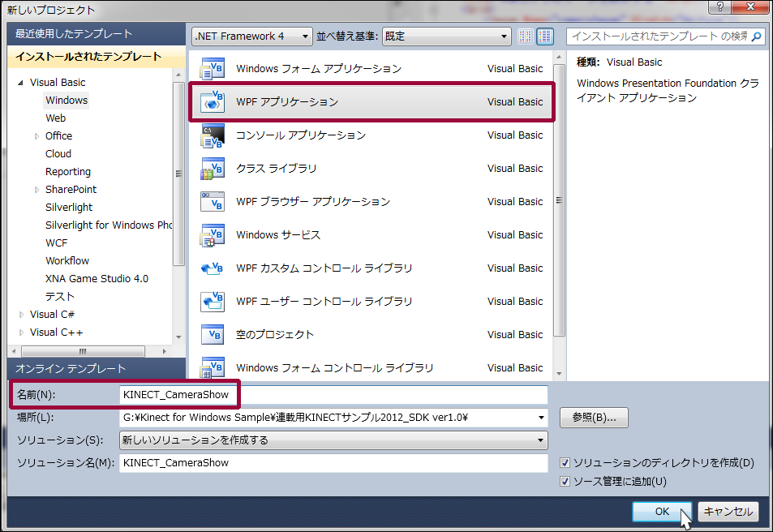Image resolution: width=773 pixels, height=532 pixels.
Task: Select WCF in the template tree
Action: [56, 243]
